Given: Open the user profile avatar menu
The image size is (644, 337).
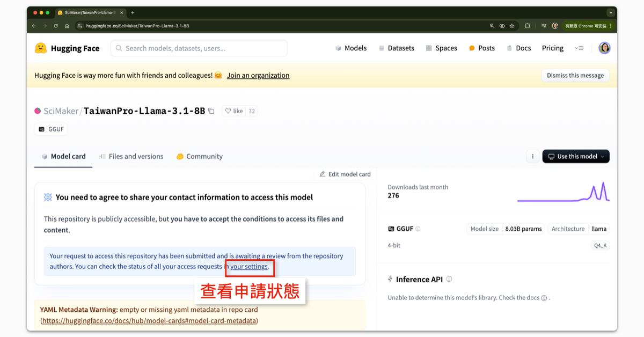Looking at the screenshot, I should coord(604,48).
